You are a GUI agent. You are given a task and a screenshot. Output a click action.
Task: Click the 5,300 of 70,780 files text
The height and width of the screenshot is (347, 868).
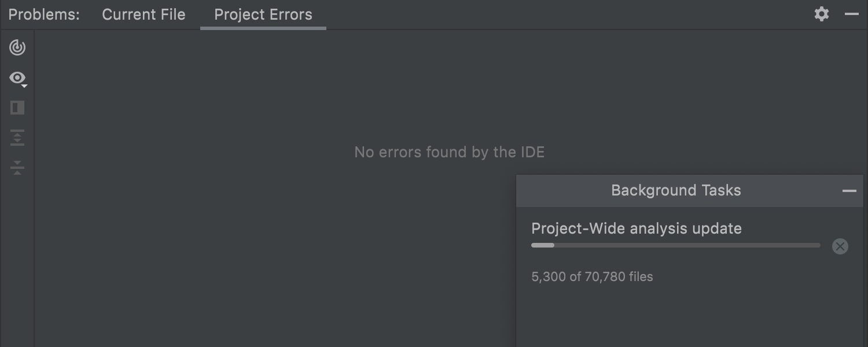click(592, 277)
